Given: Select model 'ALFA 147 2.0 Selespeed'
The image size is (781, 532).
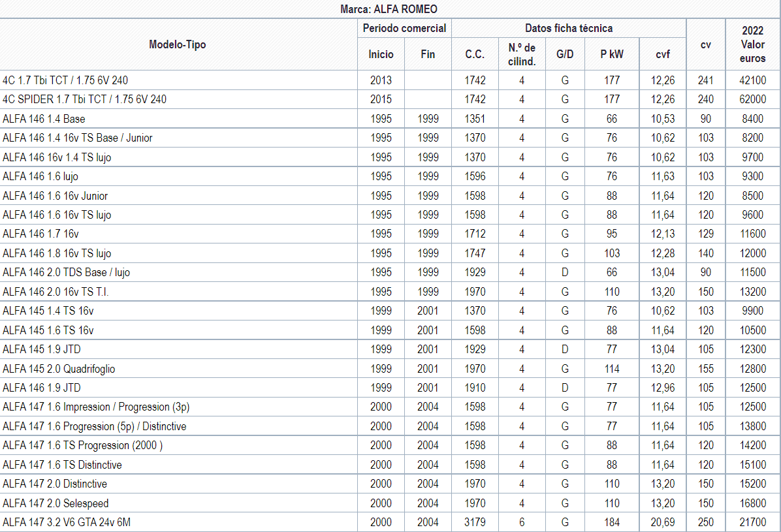Looking at the screenshot, I should pyautogui.click(x=56, y=503).
